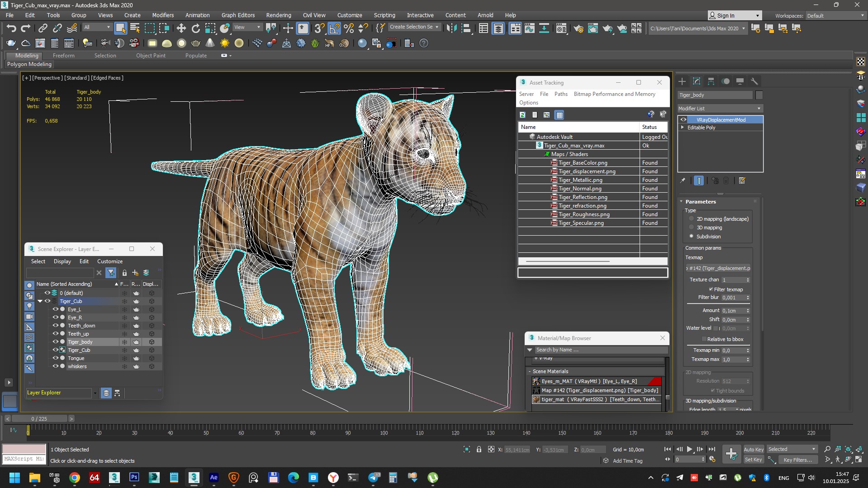Screen dimensions: 868x488
Task: Toggle visibility of whiskers object
Action: tap(56, 366)
